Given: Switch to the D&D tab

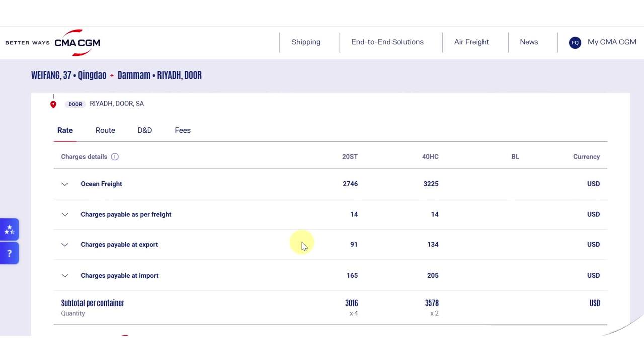Looking at the screenshot, I should tap(144, 130).
